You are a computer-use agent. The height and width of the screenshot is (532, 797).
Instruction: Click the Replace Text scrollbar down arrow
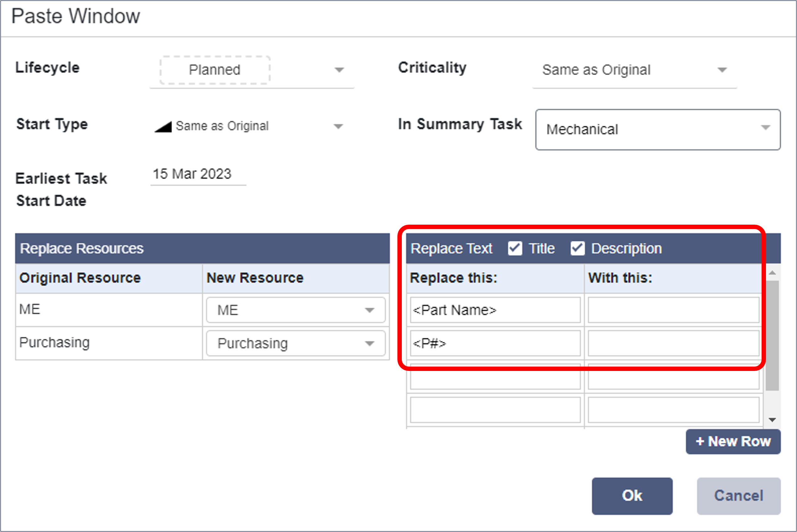[x=772, y=420]
